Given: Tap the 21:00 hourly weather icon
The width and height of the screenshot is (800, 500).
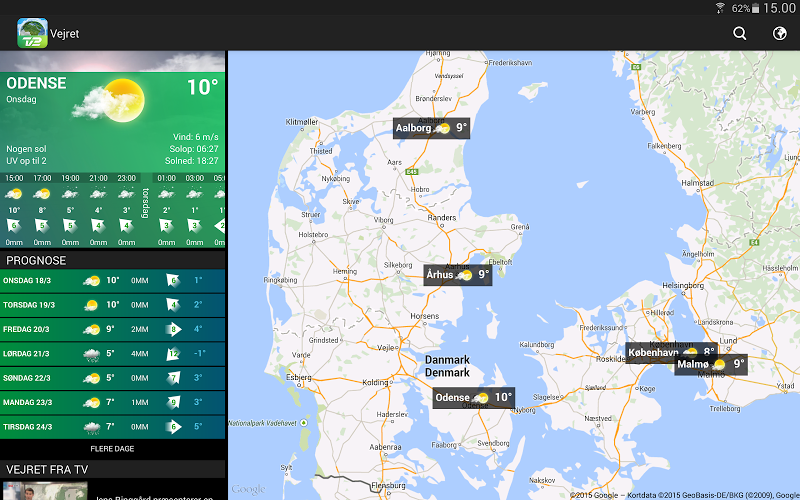Looking at the screenshot, I should [x=98, y=194].
